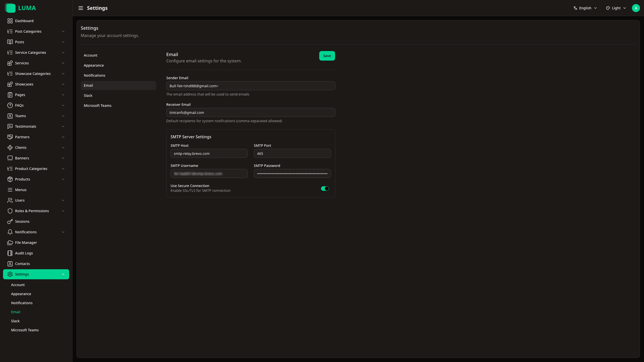Image resolution: width=644 pixels, height=362 pixels.
Task: Click the Audit Logs notebook icon
Action: tap(10, 253)
